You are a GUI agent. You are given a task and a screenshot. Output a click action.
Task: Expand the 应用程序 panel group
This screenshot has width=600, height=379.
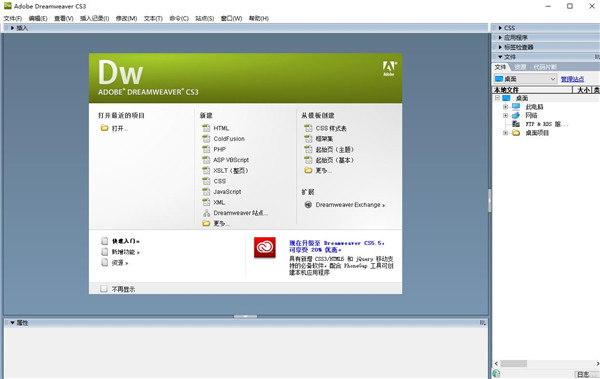click(x=500, y=38)
